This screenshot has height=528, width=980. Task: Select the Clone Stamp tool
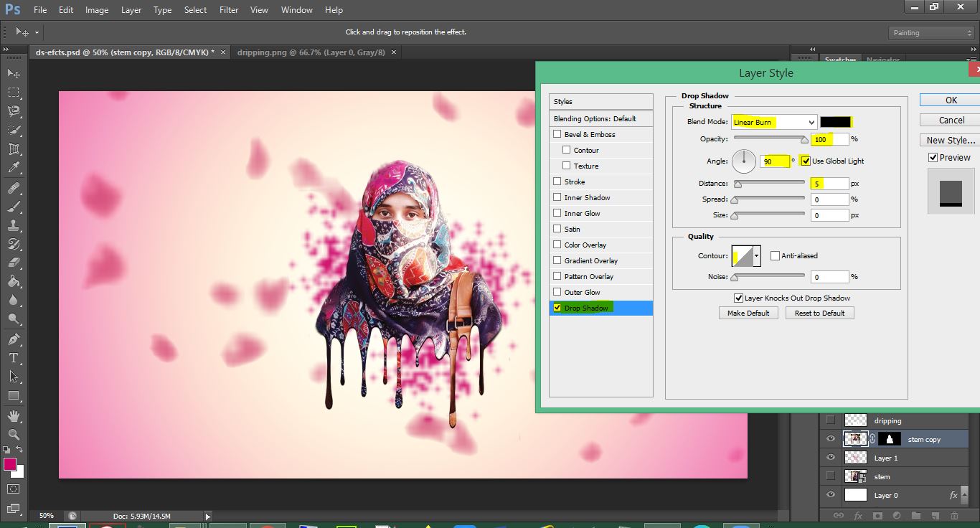[x=14, y=225]
